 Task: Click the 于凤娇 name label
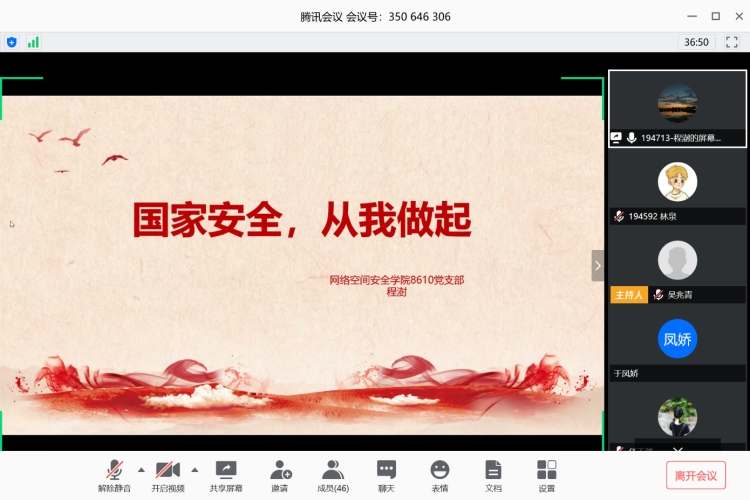click(x=626, y=373)
